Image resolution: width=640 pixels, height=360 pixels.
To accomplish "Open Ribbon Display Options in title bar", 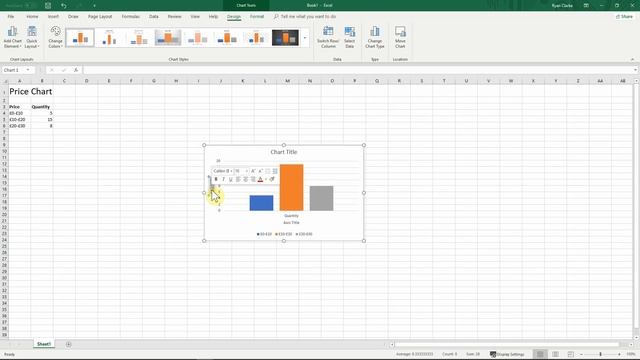I will pyautogui.click(x=586, y=6).
